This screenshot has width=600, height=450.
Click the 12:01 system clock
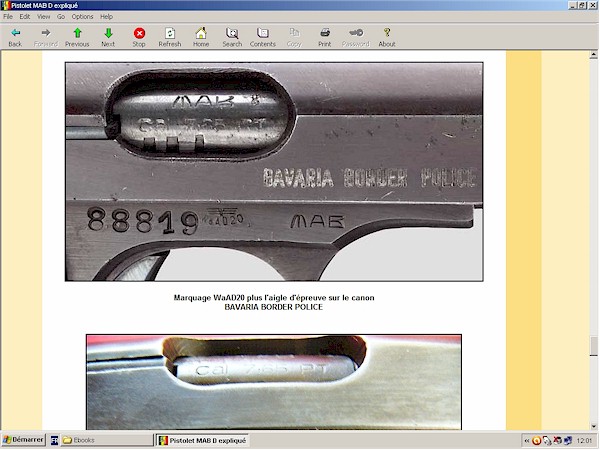(584, 441)
